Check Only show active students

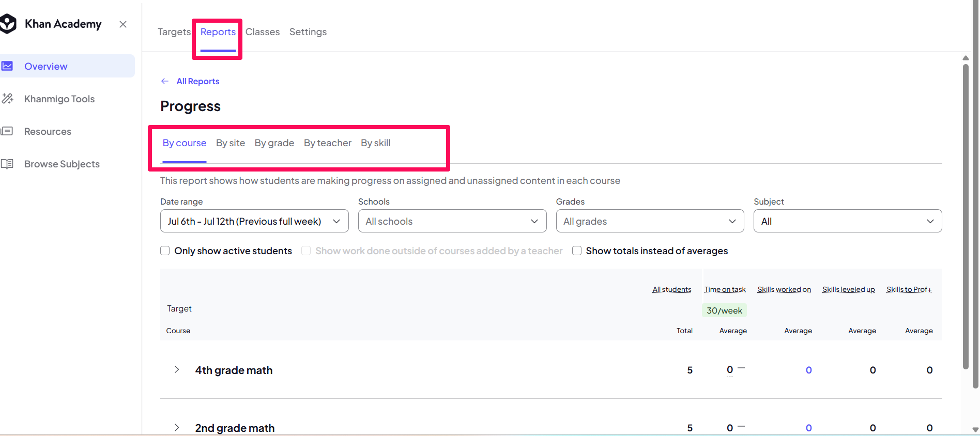click(x=165, y=251)
